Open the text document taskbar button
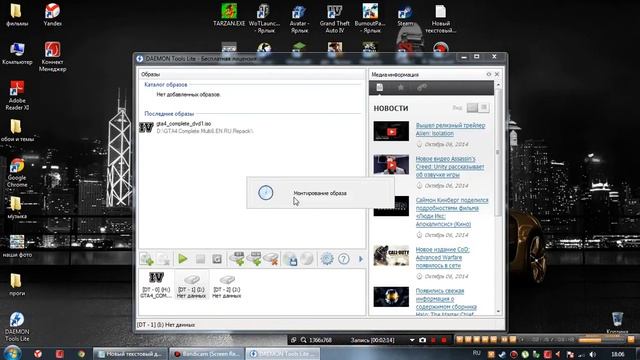Viewport: 640px width, 360px height. [x=130, y=354]
